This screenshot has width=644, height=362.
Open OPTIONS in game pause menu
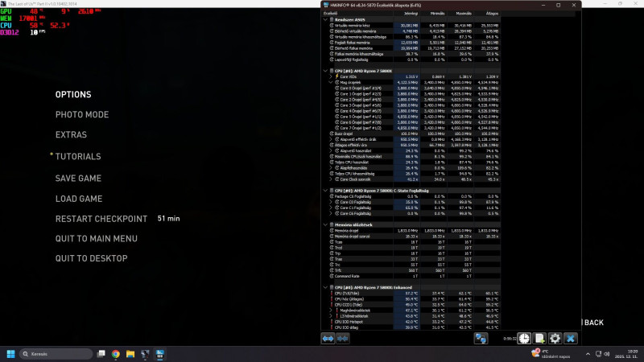coord(73,94)
